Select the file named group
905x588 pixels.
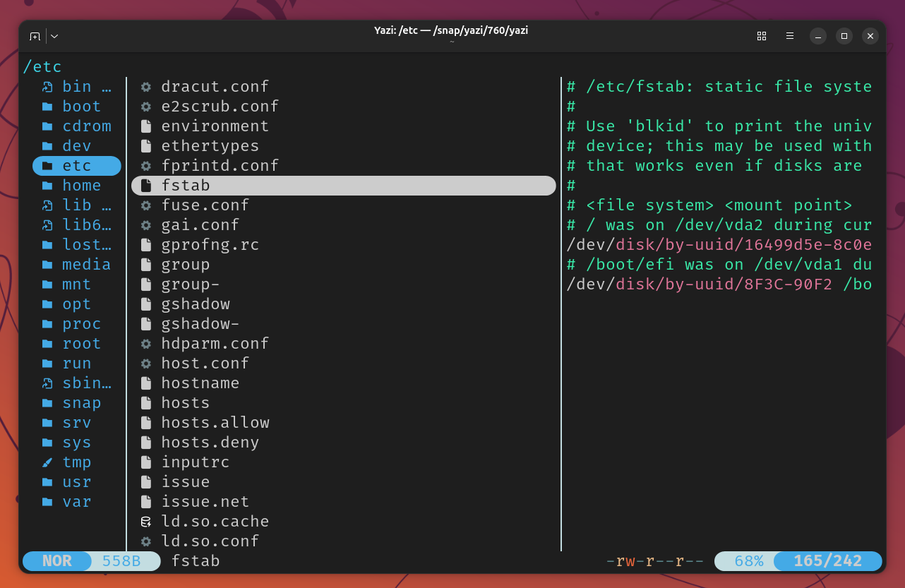point(186,265)
